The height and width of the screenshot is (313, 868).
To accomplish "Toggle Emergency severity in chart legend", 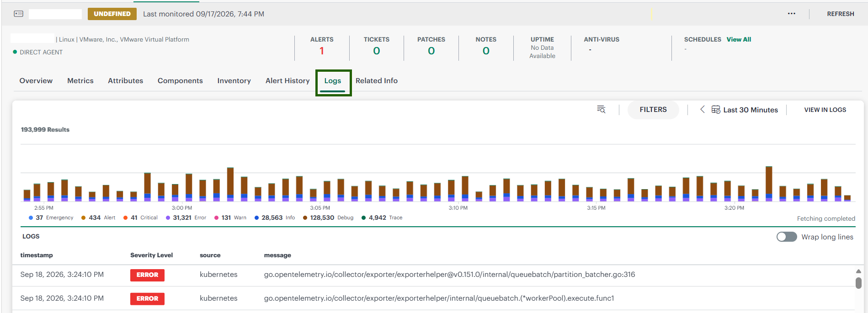I will [51, 218].
